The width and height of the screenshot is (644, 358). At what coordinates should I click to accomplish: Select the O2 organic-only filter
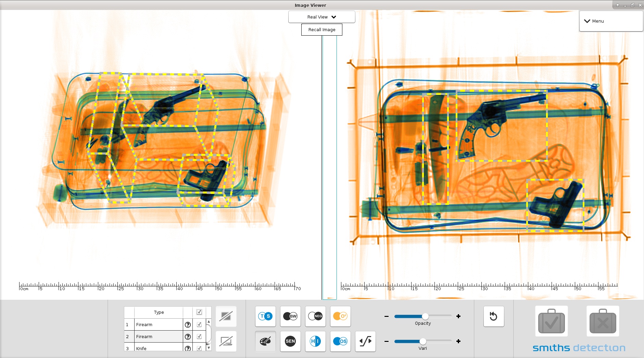pyautogui.click(x=340, y=316)
